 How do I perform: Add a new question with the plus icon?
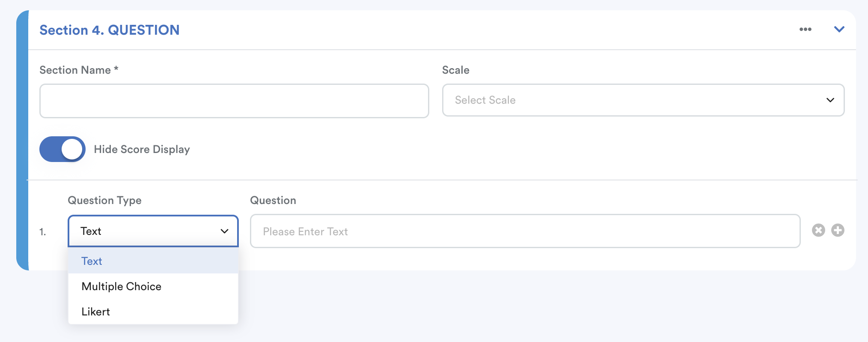click(x=838, y=231)
